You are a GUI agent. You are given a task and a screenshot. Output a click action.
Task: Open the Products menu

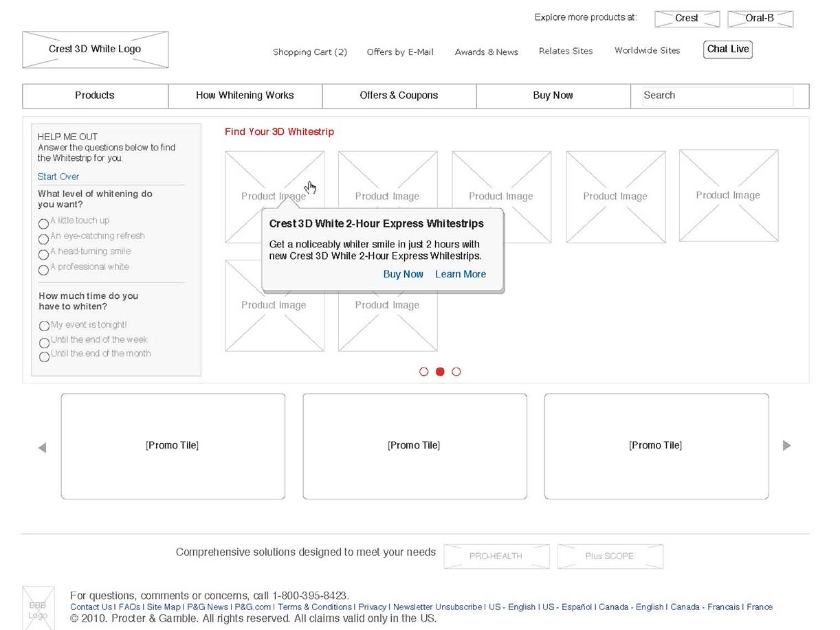click(x=95, y=96)
